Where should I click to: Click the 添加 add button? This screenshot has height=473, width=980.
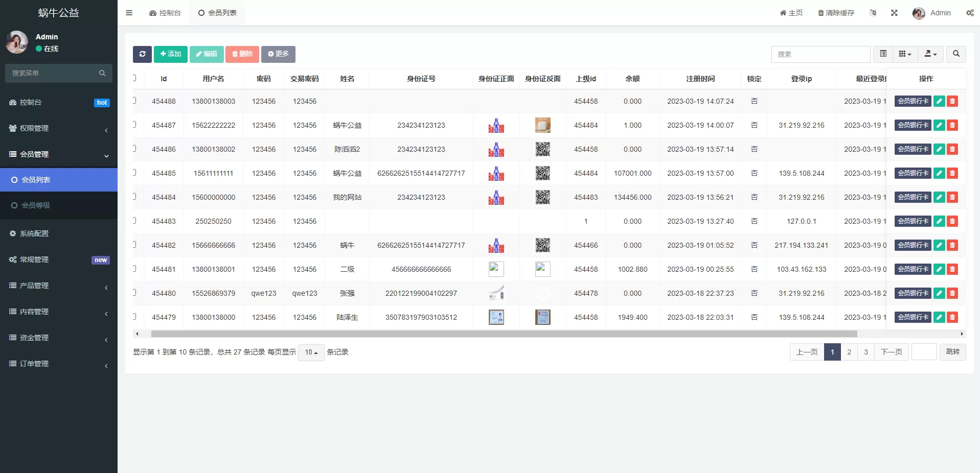click(x=170, y=54)
